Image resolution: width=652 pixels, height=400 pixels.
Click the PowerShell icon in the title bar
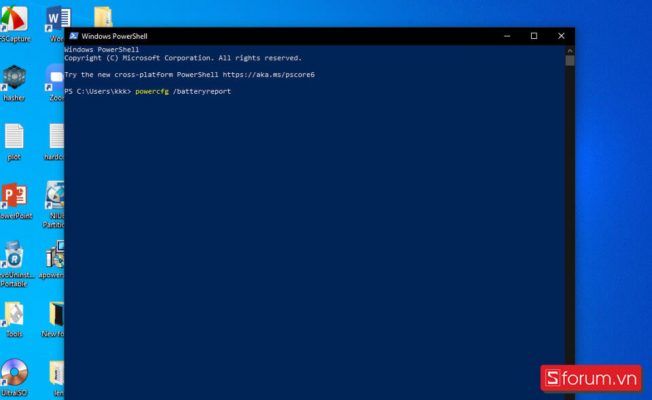73,36
